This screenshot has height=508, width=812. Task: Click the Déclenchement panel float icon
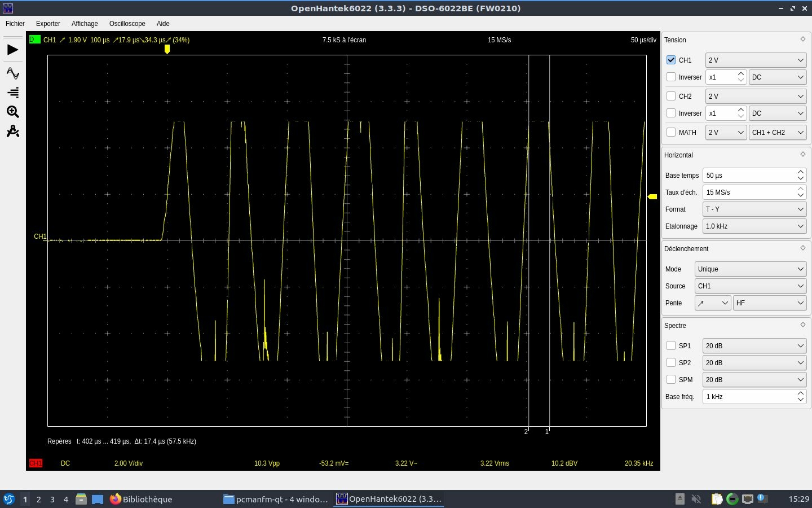pos(802,248)
